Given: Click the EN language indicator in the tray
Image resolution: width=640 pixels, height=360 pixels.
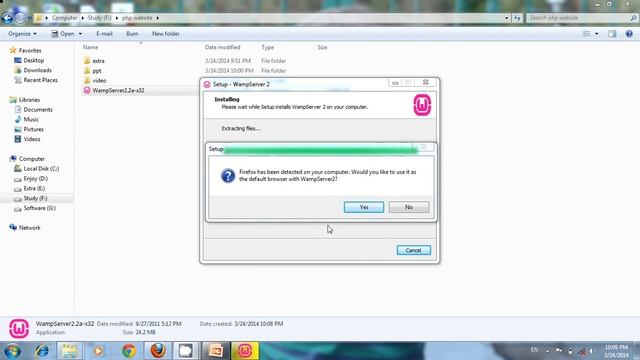Looking at the screenshot, I should 534,350.
